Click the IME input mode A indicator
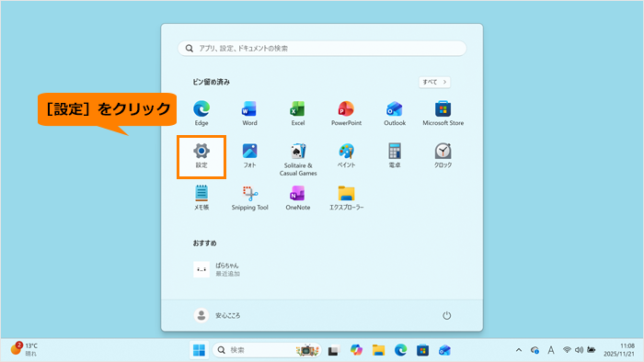 click(551, 350)
